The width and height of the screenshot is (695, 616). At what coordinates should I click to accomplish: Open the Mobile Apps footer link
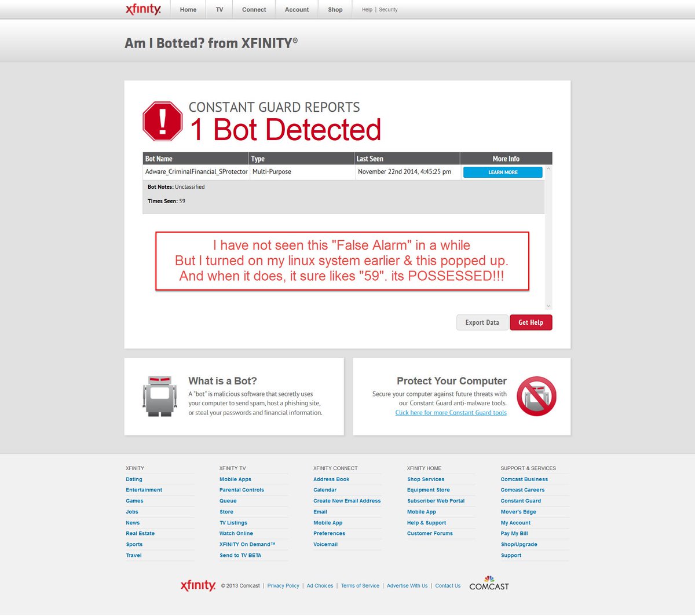pos(235,479)
